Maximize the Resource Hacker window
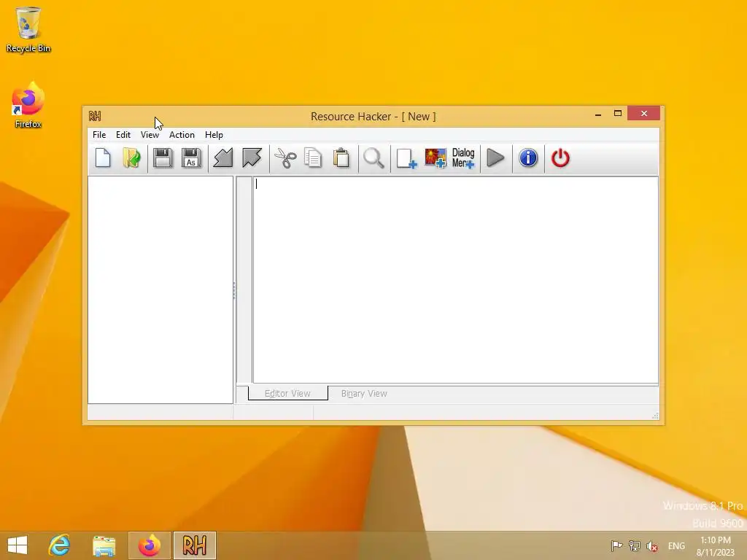This screenshot has height=560, width=747. (618, 113)
